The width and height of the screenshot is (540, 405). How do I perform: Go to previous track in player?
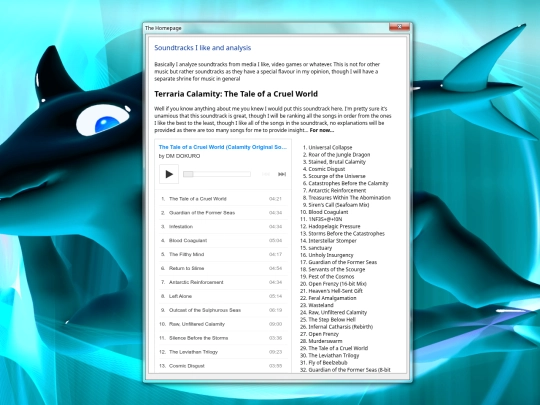266,174
